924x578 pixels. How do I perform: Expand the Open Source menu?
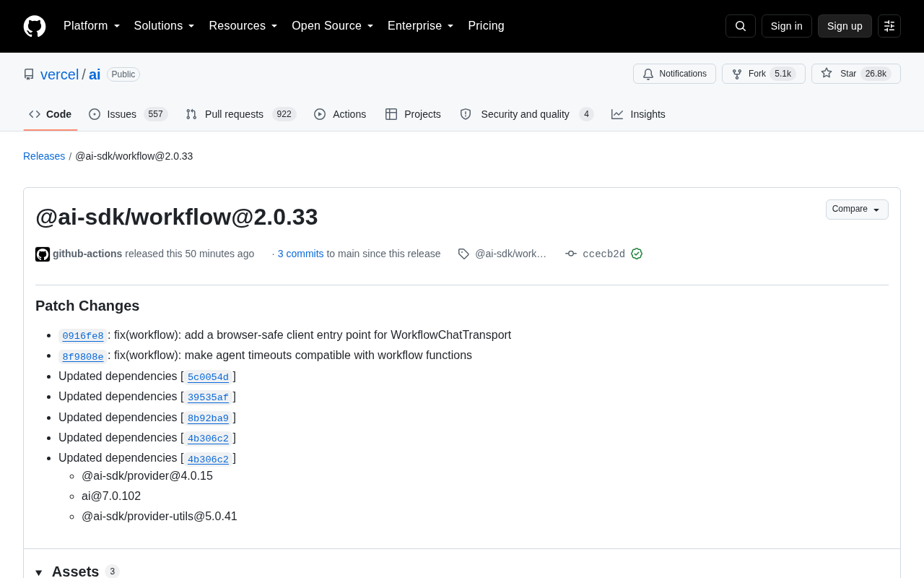pyautogui.click(x=333, y=26)
